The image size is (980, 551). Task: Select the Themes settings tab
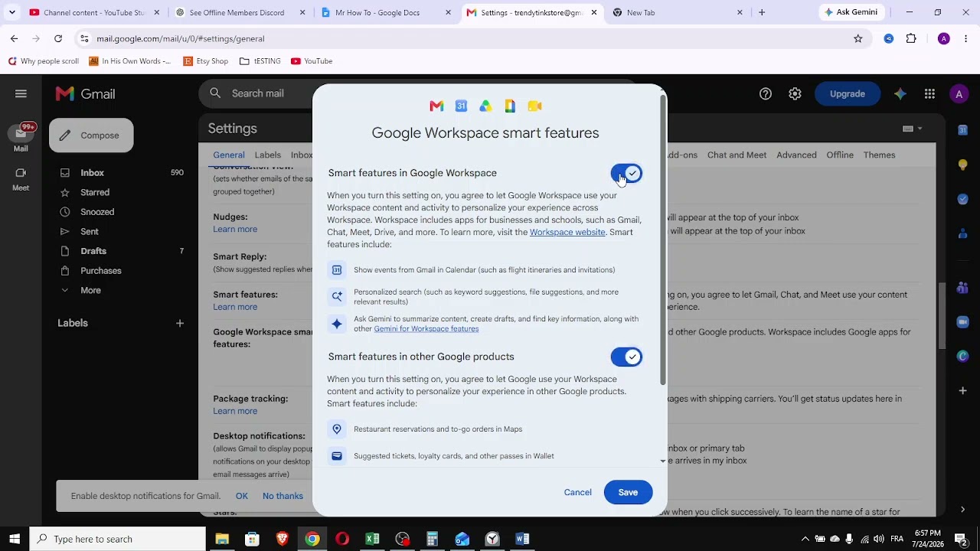(879, 155)
